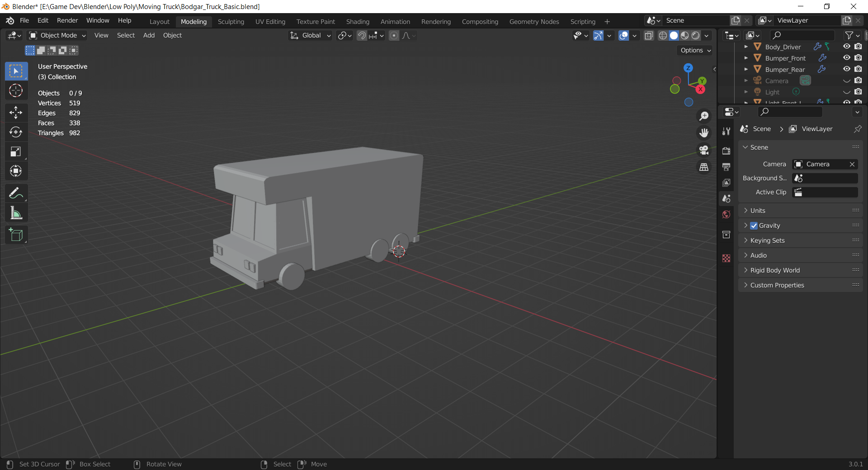
Task: Open the Output properties tab
Action: 726,167
